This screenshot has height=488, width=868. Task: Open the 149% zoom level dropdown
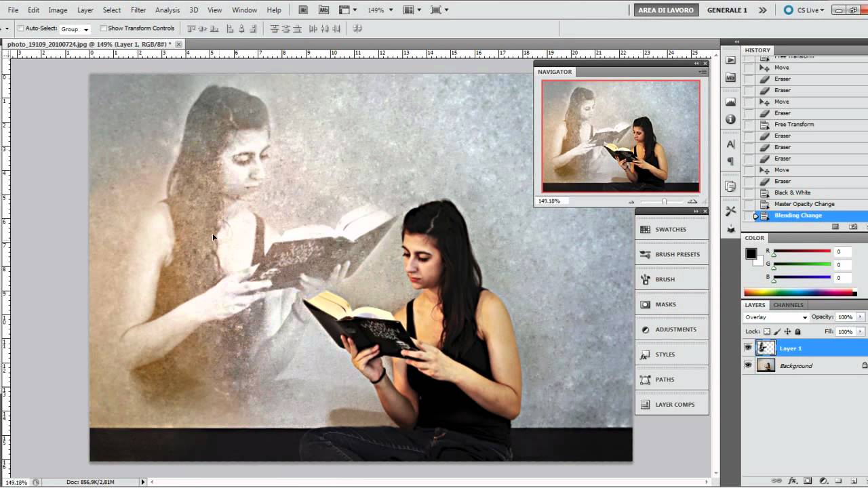click(x=380, y=10)
